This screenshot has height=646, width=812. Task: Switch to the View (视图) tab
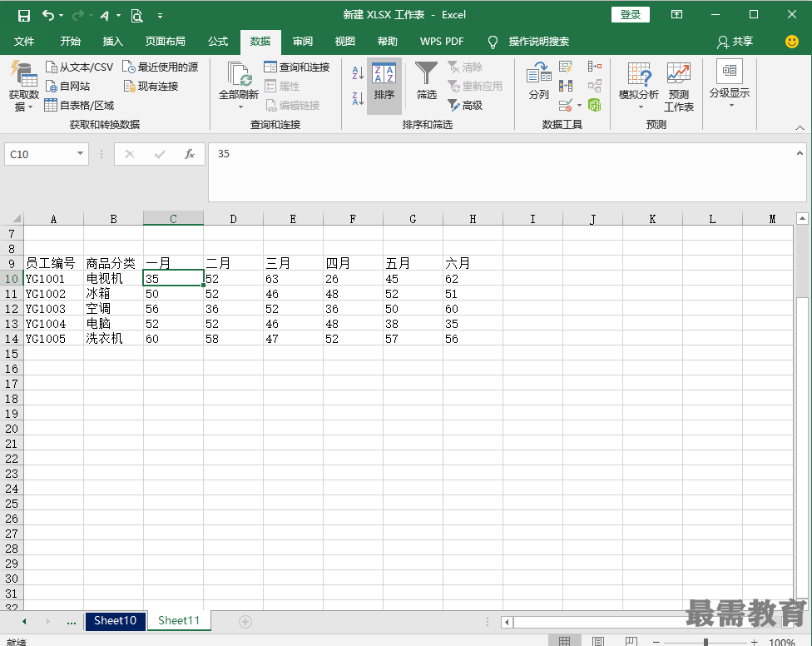pos(345,42)
